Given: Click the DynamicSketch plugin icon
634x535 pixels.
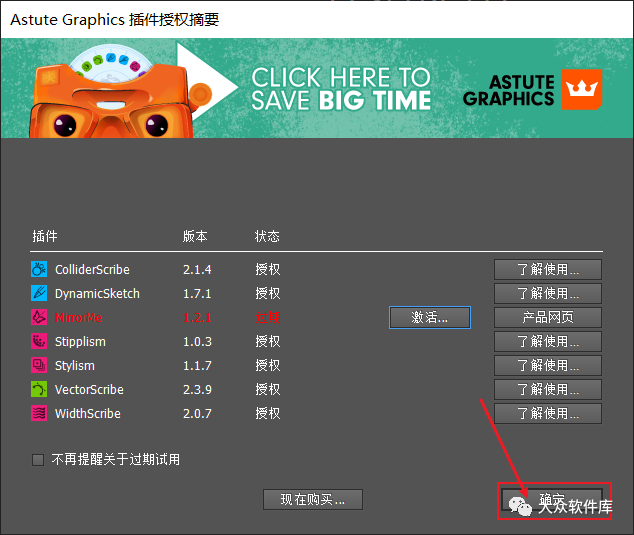Looking at the screenshot, I should (39, 293).
